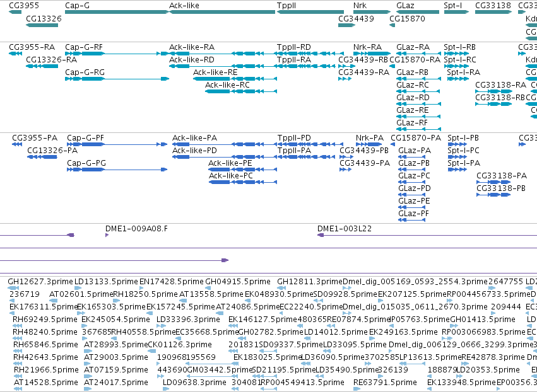Click protein 'Ack-like-PE'
537x392 pixels.
(x=230, y=163)
